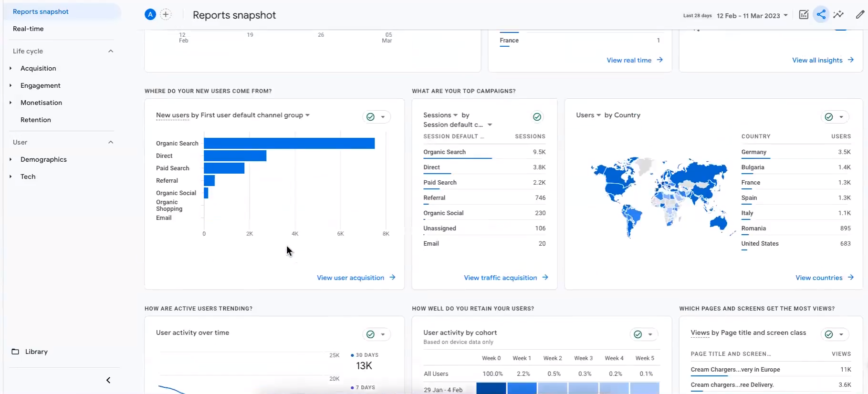868x394 pixels.
Task: Collapse the Life cycle group
Action: [111, 51]
